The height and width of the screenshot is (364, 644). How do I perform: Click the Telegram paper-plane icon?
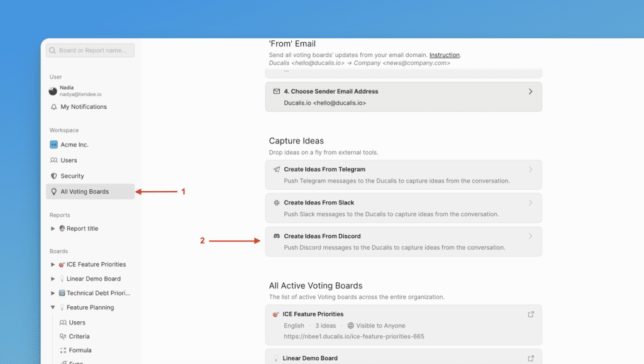[277, 169]
